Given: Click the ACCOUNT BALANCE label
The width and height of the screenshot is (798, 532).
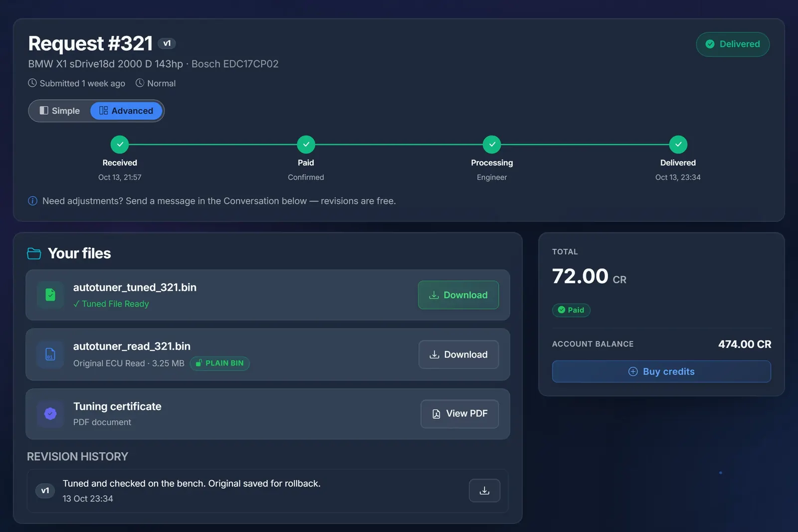Looking at the screenshot, I should [x=593, y=344].
